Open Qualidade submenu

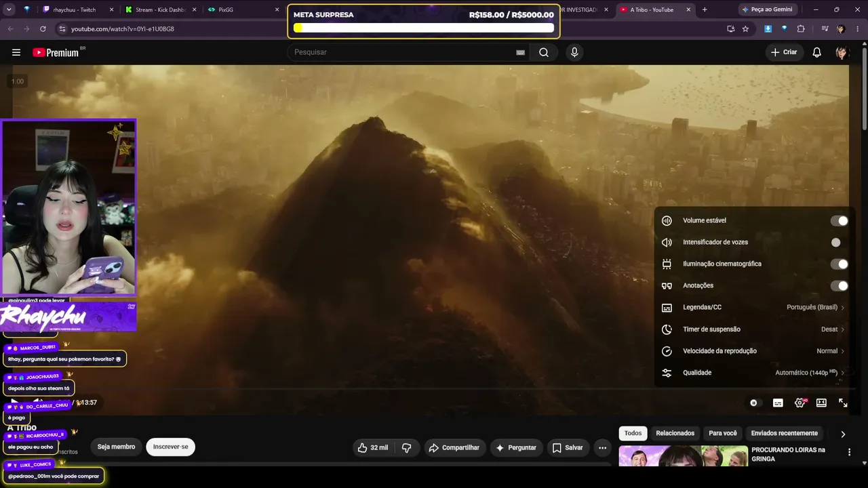[x=753, y=373]
